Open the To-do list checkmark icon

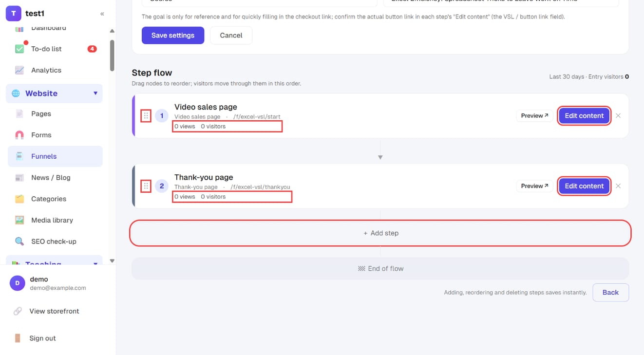(19, 49)
